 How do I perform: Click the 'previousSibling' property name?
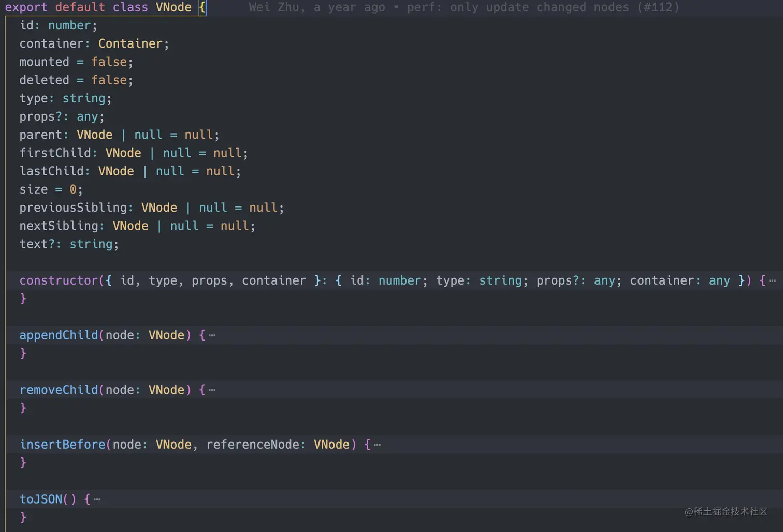(x=73, y=208)
